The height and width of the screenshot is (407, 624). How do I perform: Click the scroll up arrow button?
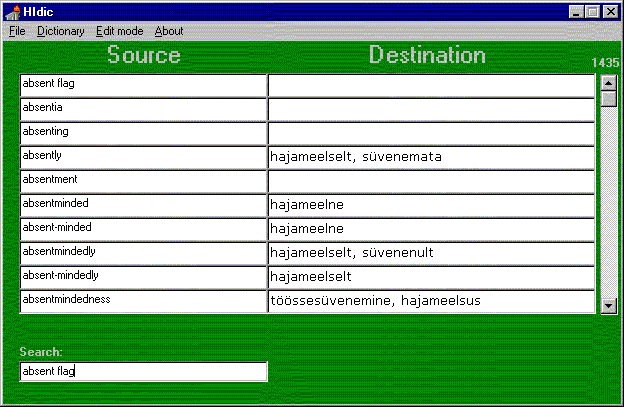(608, 83)
